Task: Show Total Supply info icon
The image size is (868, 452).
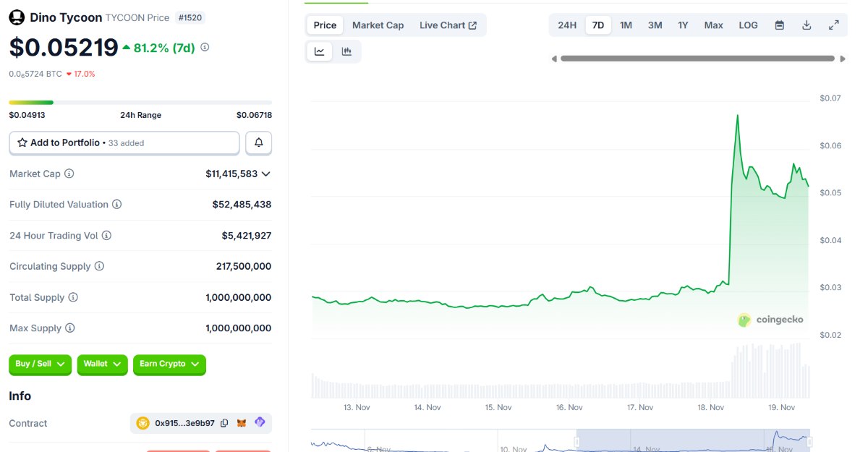Action: click(73, 297)
